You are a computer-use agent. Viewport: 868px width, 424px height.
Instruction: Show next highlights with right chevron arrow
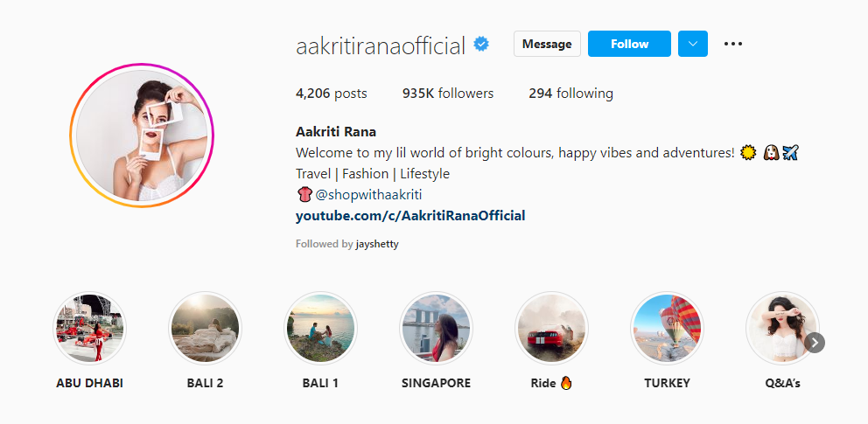[x=815, y=343]
